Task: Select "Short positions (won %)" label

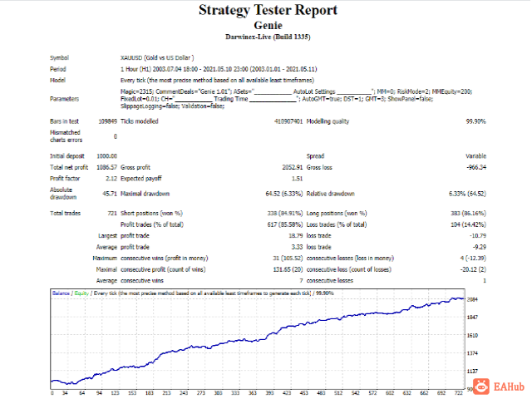Action: pyautogui.click(x=151, y=214)
